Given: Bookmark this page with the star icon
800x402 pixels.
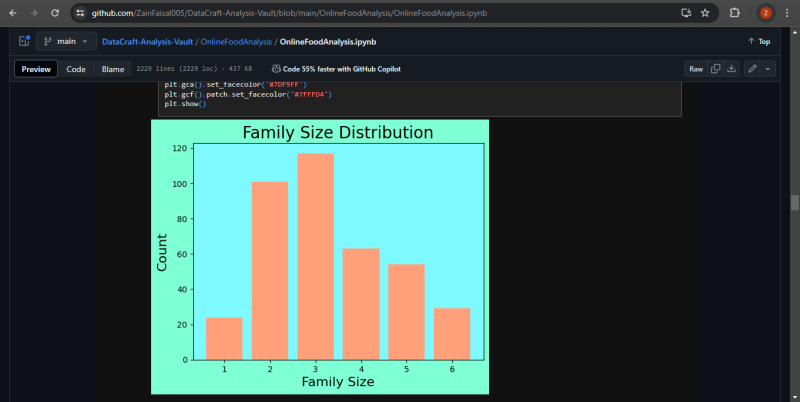Looking at the screenshot, I should click(x=705, y=13).
